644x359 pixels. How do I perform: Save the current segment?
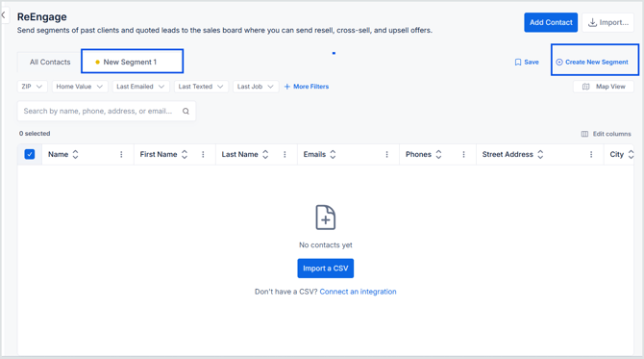pos(527,63)
